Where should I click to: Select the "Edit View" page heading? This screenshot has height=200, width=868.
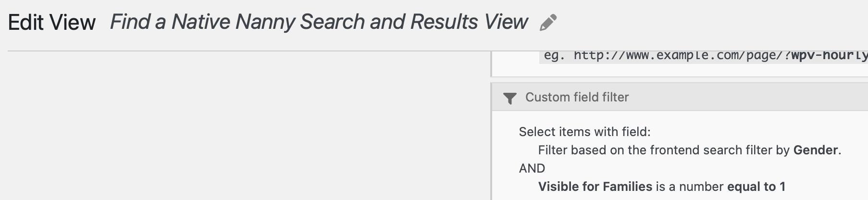point(52,23)
